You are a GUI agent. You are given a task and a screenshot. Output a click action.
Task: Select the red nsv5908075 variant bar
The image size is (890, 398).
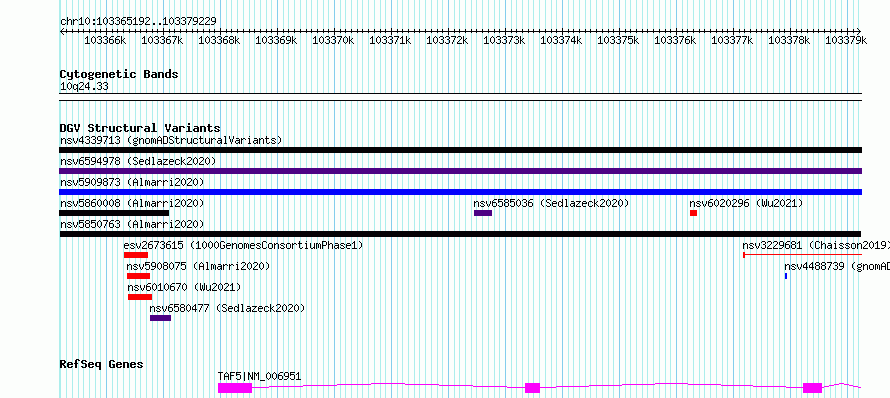(138, 276)
